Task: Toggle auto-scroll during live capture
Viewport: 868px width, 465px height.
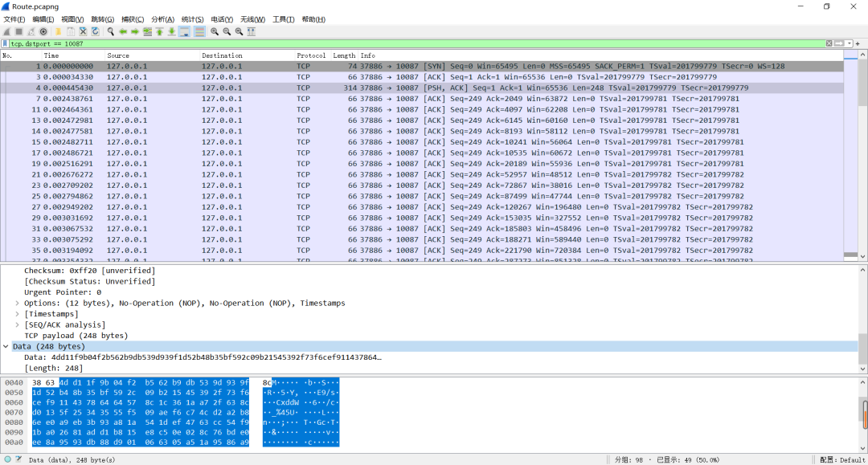Action: tap(184, 31)
